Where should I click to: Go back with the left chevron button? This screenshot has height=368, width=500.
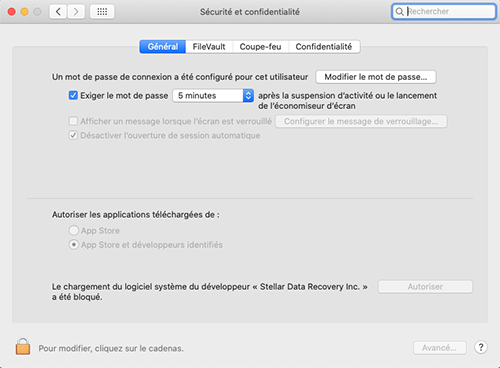(58, 12)
